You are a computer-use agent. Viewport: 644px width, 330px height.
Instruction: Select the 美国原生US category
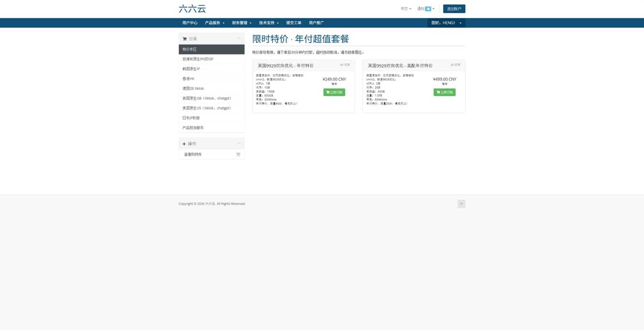tap(211, 108)
